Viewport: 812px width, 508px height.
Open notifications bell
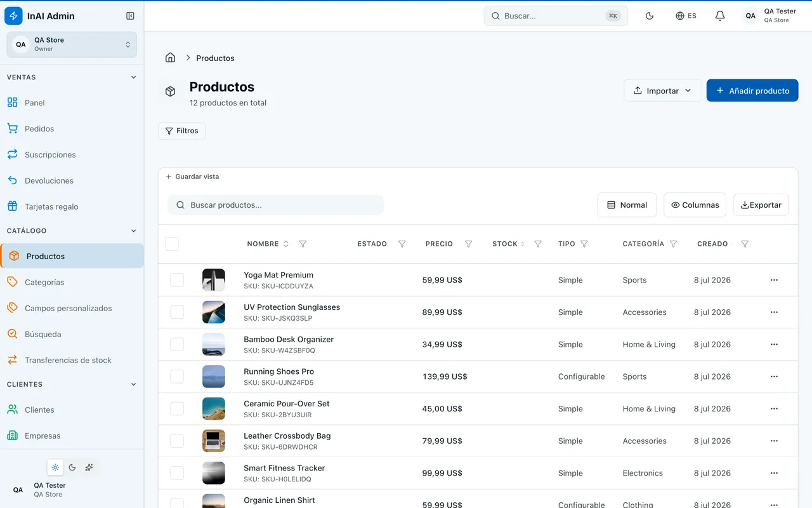[720, 16]
